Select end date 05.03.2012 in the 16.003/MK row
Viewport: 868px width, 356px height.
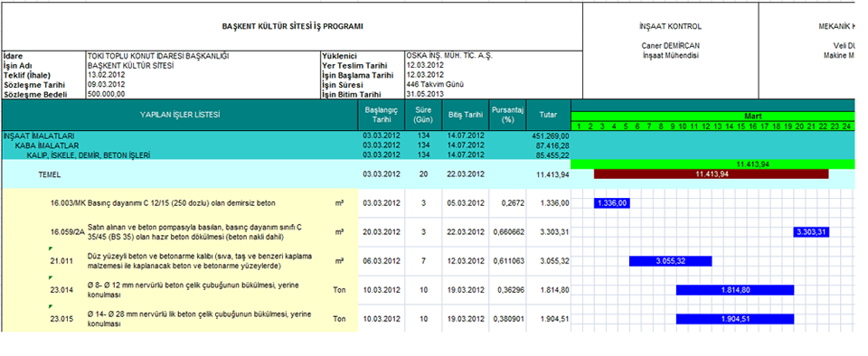(466, 203)
